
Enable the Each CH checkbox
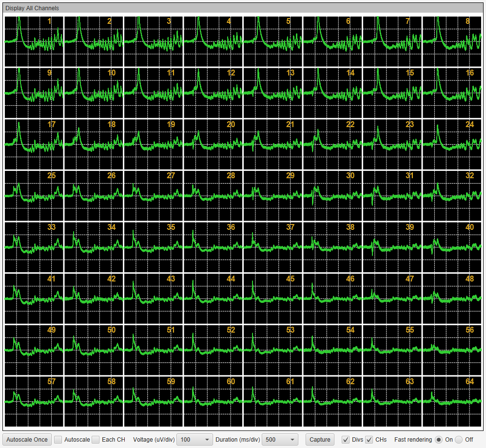[x=96, y=440]
